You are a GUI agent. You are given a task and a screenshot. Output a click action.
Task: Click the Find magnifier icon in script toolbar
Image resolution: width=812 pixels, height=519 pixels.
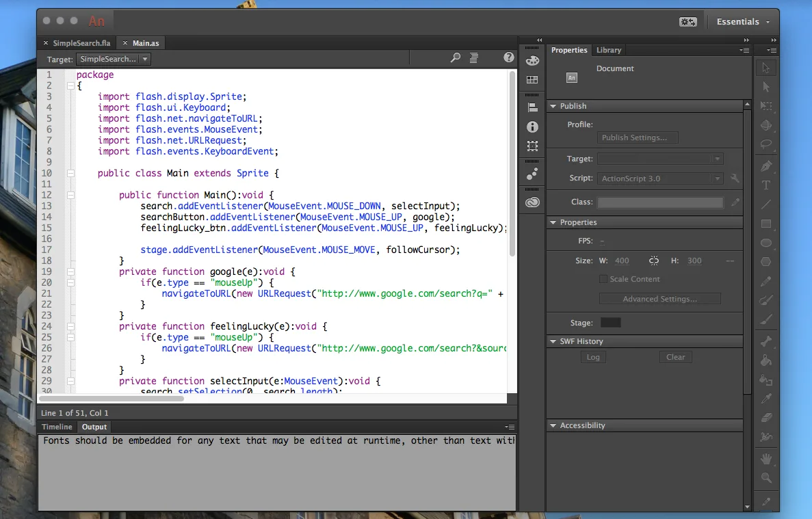point(456,59)
